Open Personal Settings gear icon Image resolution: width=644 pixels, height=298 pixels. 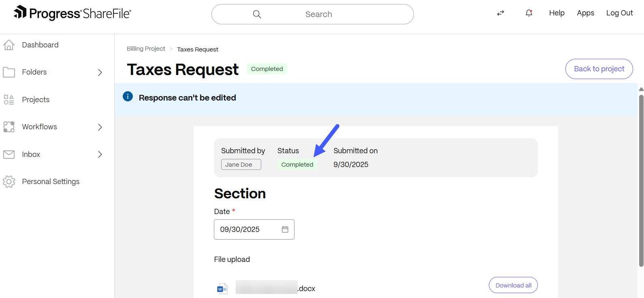(x=9, y=182)
